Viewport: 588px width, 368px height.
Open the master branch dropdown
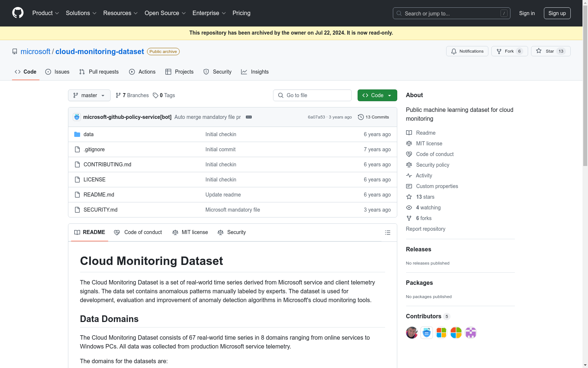(x=89, y=95)
